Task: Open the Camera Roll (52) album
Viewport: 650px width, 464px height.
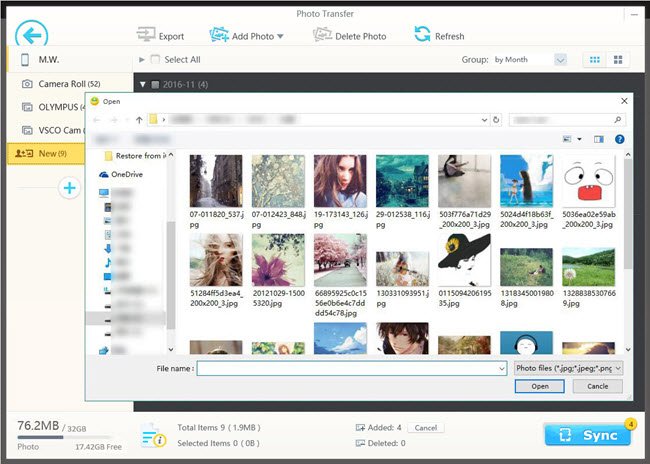Action: [x=70, y=84]
